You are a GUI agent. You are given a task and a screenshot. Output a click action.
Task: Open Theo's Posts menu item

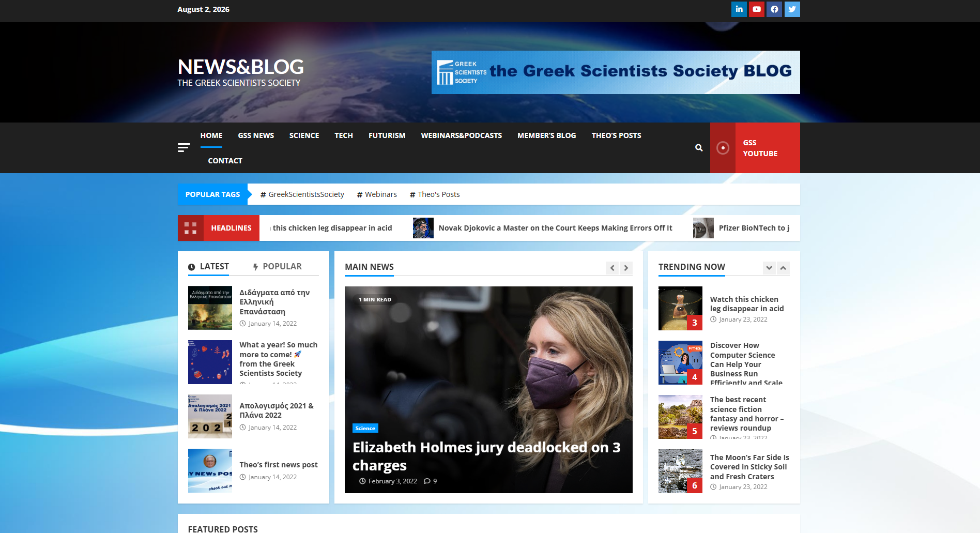[x=616, y=135]
